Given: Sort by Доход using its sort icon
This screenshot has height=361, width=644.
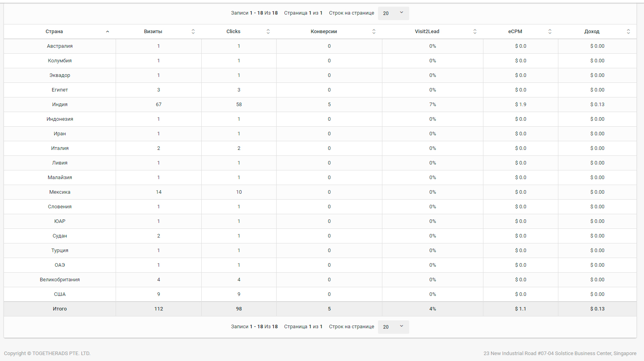Looking at the screenshot, I should pos(628,32).
